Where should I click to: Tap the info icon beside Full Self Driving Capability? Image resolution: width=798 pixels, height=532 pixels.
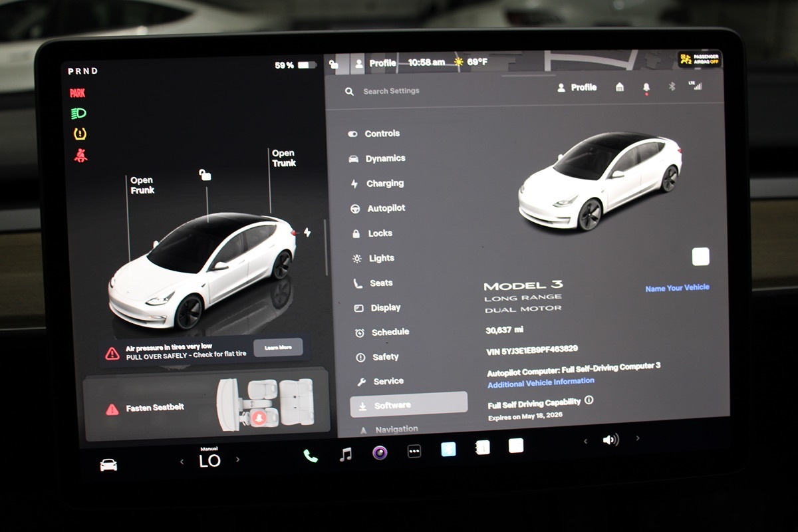[x=589, y=400]
